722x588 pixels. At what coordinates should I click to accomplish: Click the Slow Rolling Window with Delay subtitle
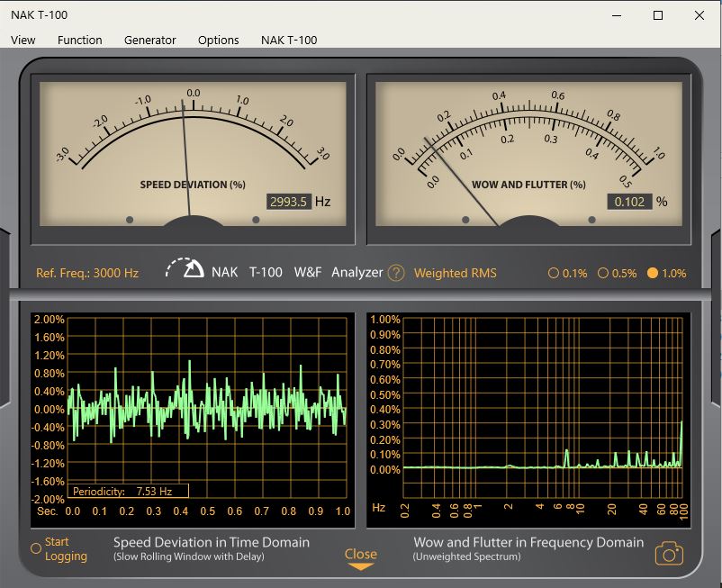point(189,556)
